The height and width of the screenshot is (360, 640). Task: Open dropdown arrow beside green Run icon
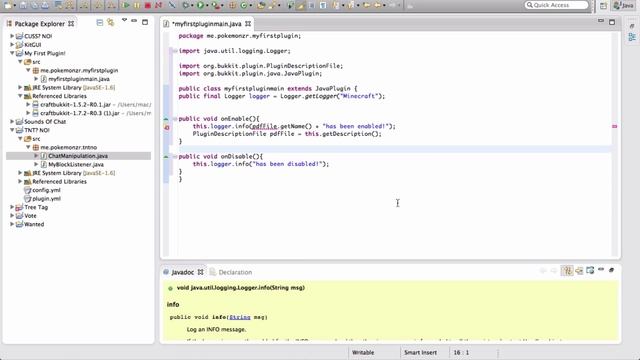[x=207, y=6]
